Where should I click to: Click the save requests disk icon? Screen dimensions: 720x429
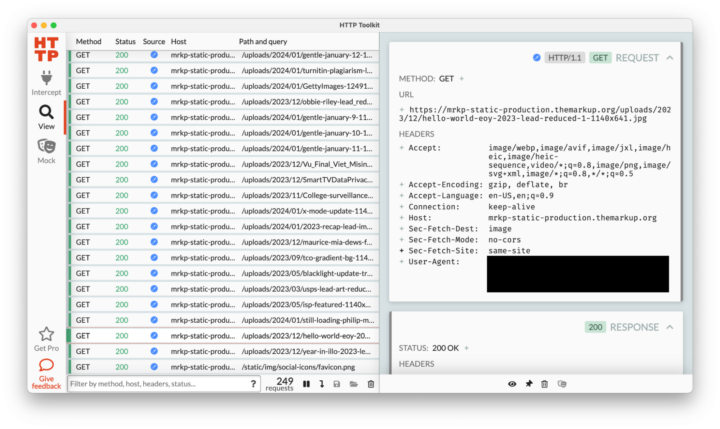pos(337,384)
